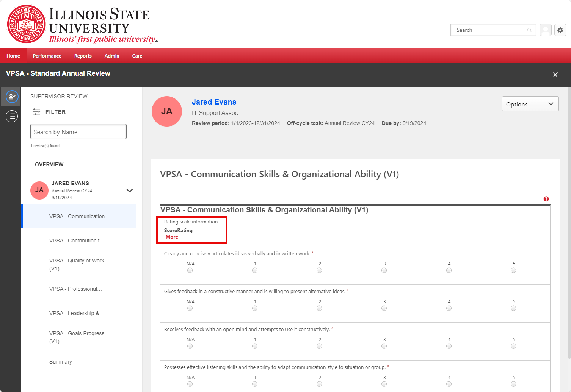
Task: Open the Care menu
Action: pos(137,56)
